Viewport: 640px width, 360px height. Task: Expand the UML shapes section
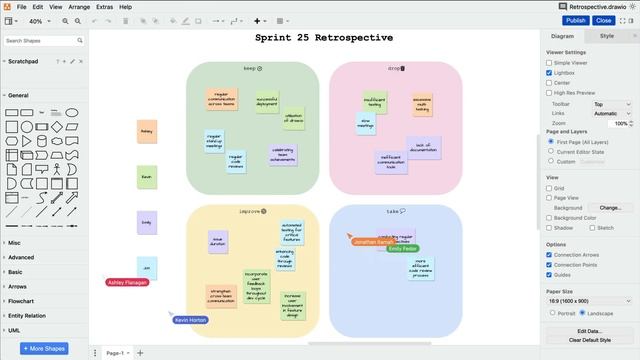[x=14, y=330]
